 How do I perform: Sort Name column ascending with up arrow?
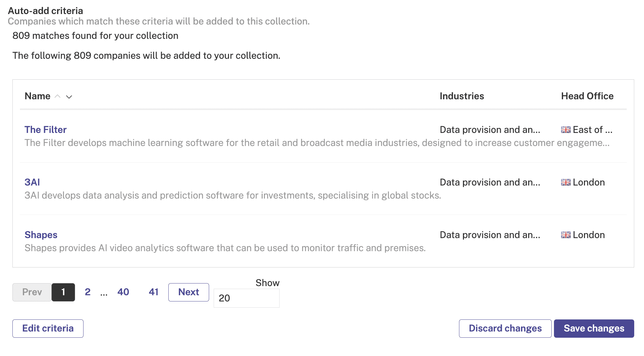click(57, 96)
